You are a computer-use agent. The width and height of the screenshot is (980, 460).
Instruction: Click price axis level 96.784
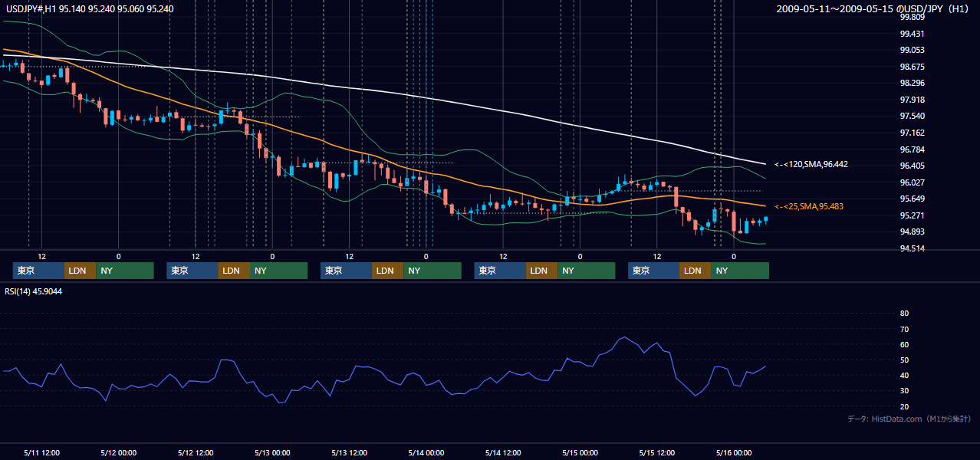click(x=913, y=149)
